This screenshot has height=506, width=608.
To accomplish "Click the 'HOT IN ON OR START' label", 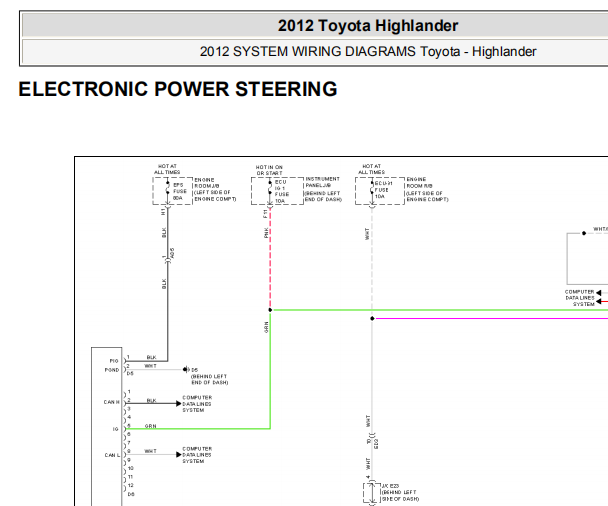I will click(269, 170).
